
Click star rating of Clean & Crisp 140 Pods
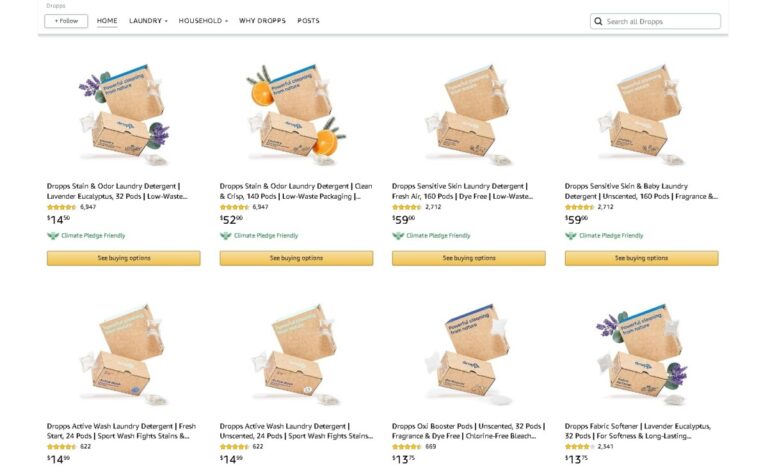click(x=234, y=207)
